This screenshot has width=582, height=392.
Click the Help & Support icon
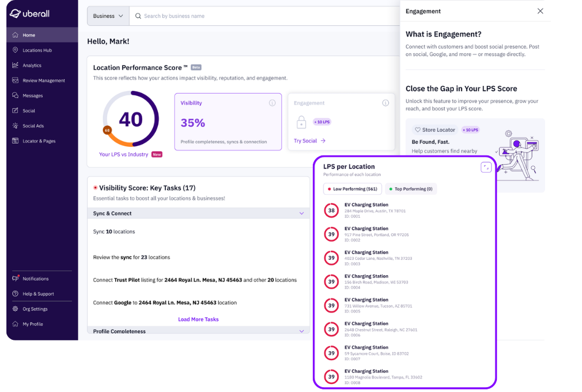(x=15, y=294)
